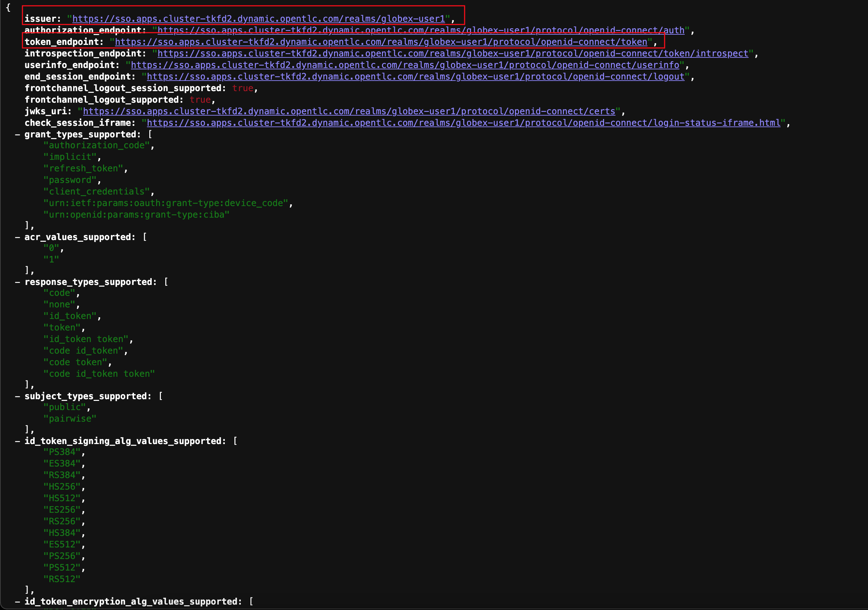This screenshot has height=610, width=868.
Task: Click the "HS512" signing algorithm
Action: click(x=62, y=498)
